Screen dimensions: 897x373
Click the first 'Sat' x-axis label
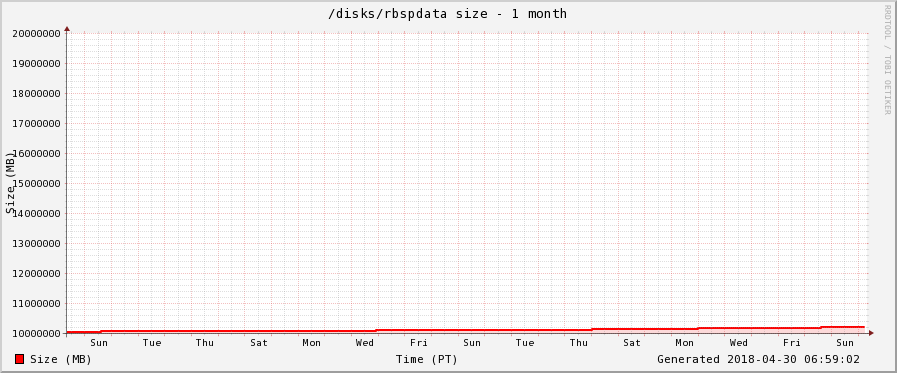(x=259, y=343)
